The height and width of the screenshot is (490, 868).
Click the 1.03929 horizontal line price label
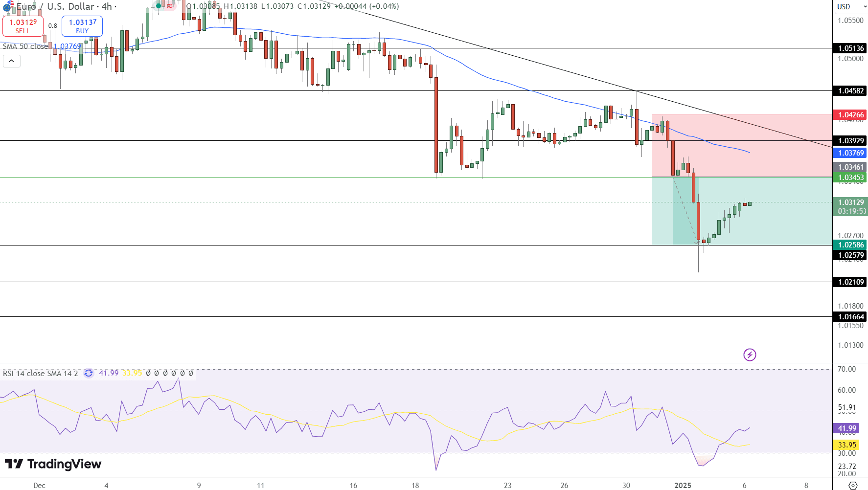tap(850, 140)
